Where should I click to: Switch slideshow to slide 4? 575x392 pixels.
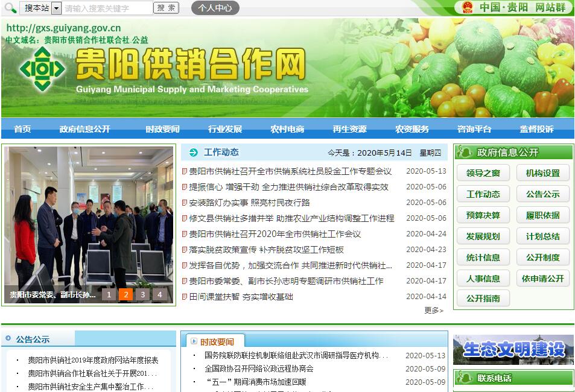tap(159, 294)
